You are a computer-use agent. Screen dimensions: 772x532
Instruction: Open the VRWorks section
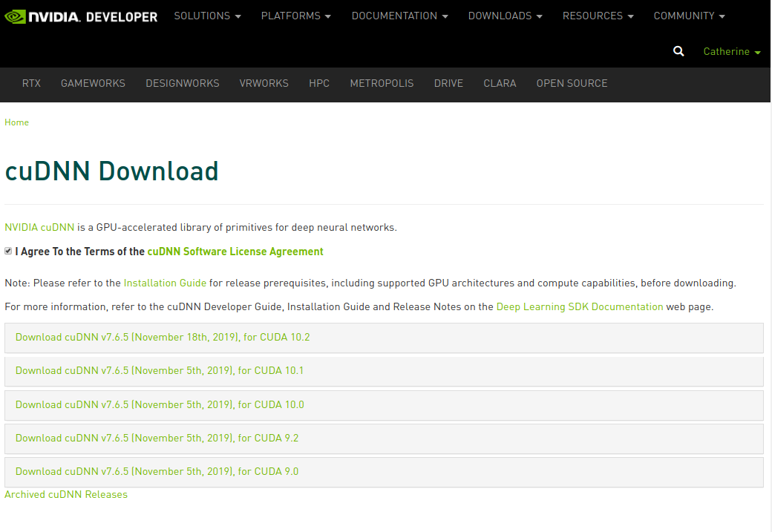tap(264, 83)
